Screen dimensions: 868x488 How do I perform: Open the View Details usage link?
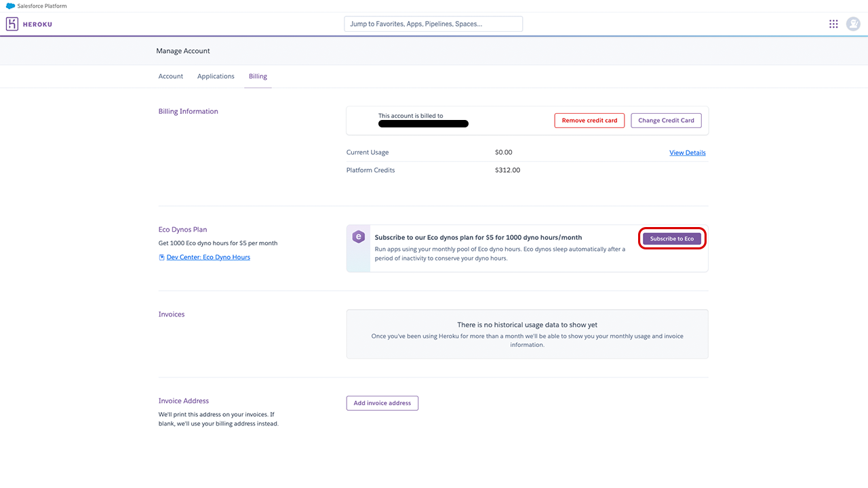click(x=687, y=152)
